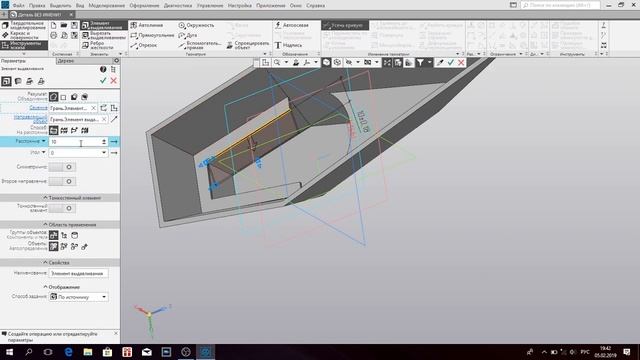640x360 pixels.
Task: Click red X in view toolbar
Action: click(x=461, y=62)
